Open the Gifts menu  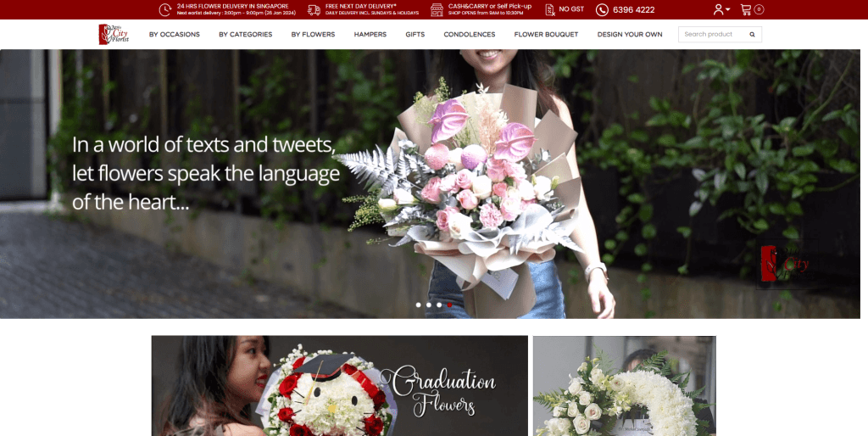pyautogui.click(x=415, y=34)
